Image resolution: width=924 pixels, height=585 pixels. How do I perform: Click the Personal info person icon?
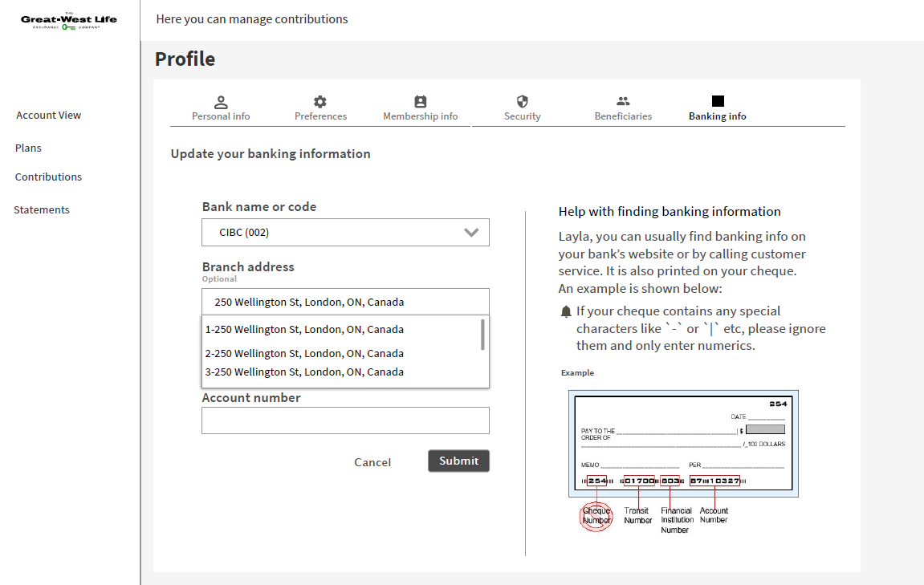[221, 102]
